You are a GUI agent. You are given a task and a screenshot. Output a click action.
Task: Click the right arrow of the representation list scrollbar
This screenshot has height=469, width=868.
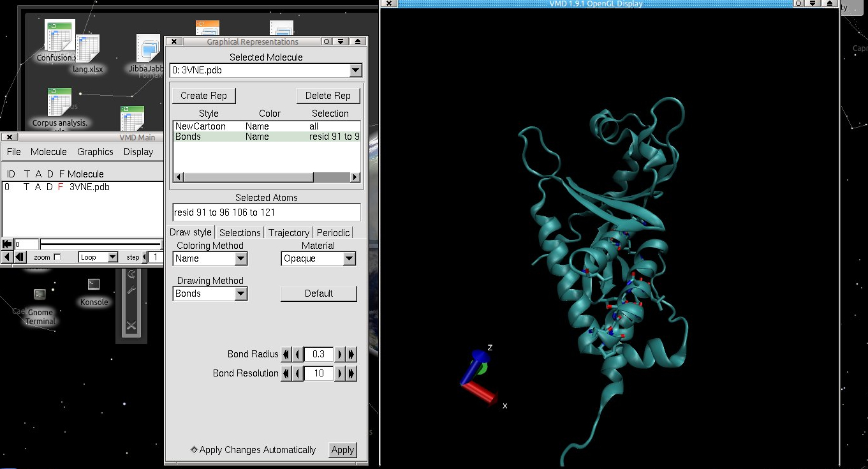tap(355, 177)
